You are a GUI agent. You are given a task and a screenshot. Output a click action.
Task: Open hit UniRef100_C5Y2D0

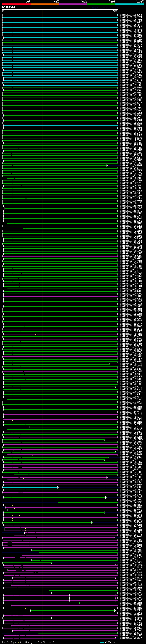(131, 82)
